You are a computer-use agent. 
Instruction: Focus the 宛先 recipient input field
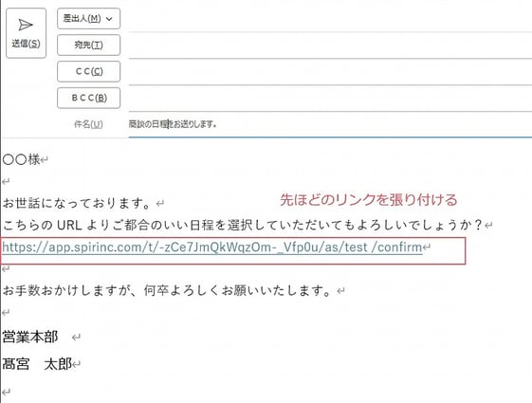click(x=330, y=46)
